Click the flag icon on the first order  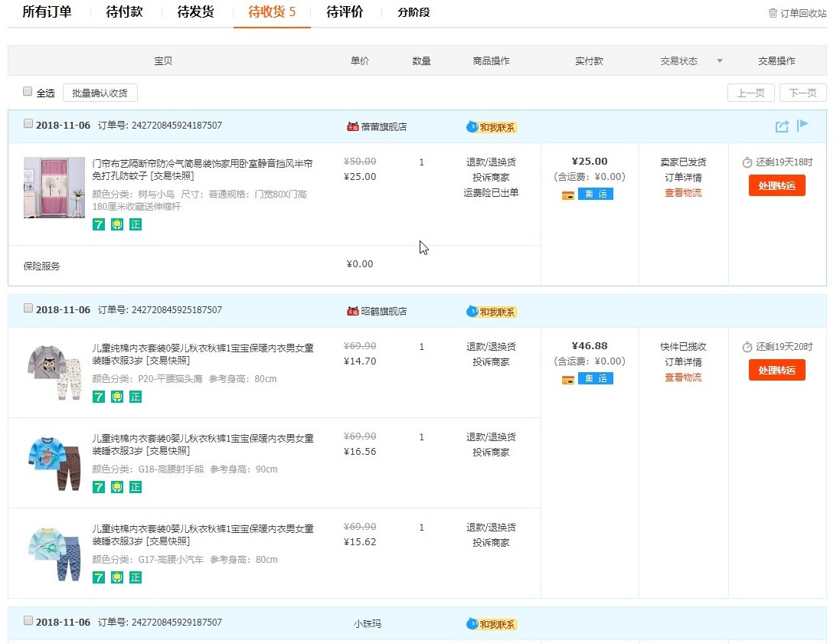click(x=802, y=126)
